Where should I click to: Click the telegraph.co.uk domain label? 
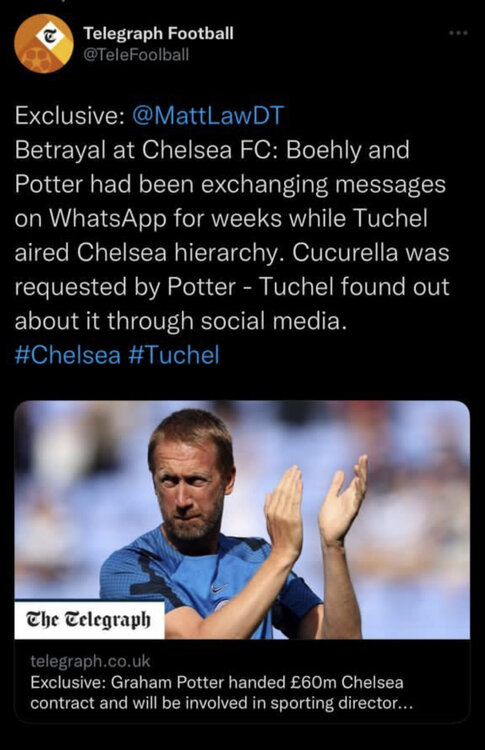tap(90, 661)
